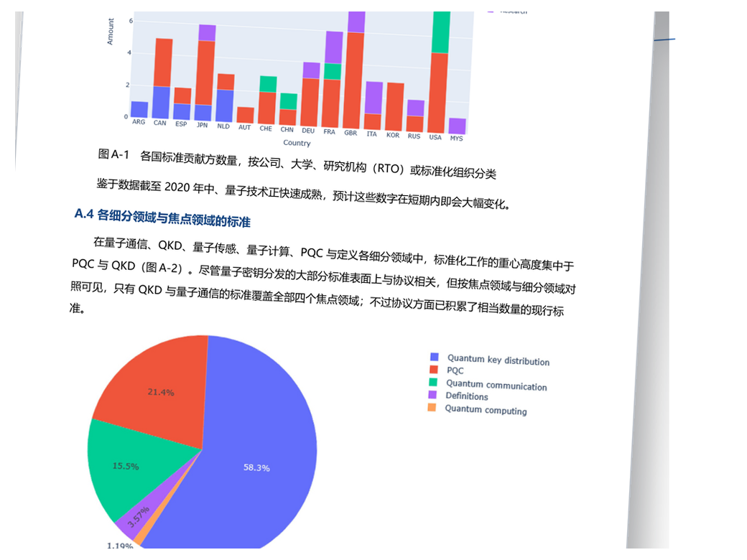Click the 'ITA' axis label
Screen dimensions: 747x560
tap(371, 134)
